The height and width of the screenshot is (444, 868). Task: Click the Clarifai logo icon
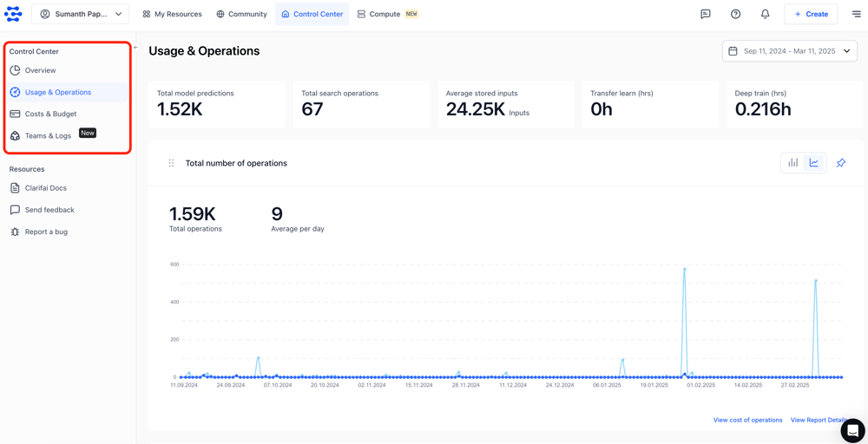(x=13, y=14)
